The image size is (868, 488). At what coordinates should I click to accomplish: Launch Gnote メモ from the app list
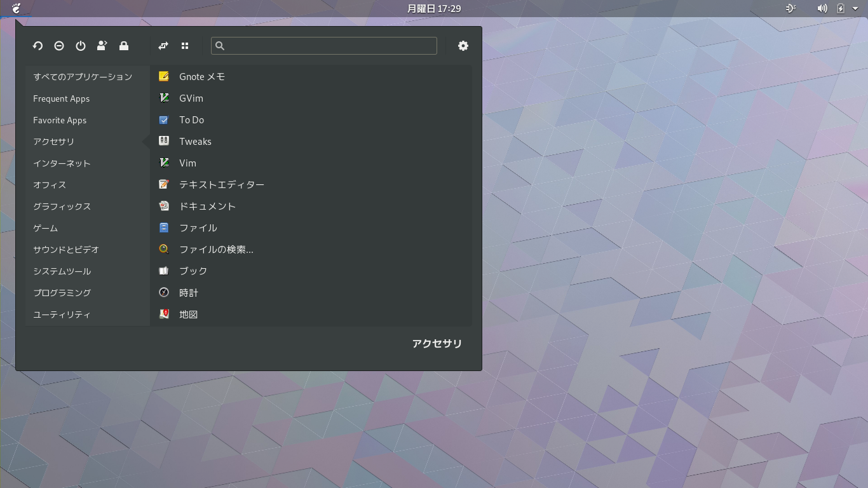pyautogui.click(x=311, y=76)
